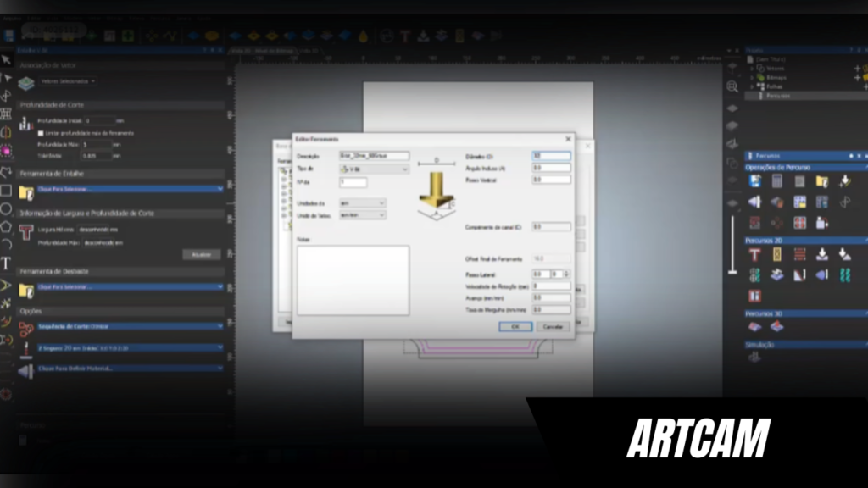This screenshot has height=488, width=868.
Task: Open the feed rate units dropdown
Action: pyautogui.click(x=362, y=215)
